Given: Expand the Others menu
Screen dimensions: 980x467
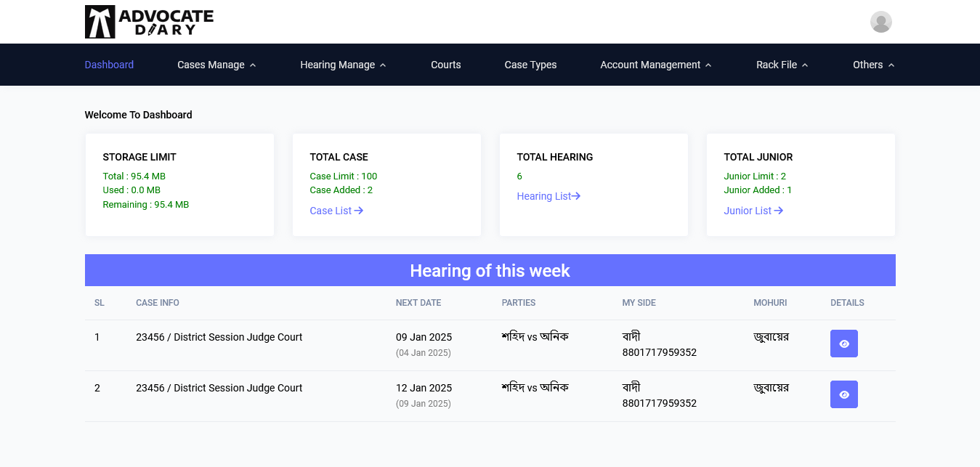Looking at the screenshot, I should pos(873,65).
